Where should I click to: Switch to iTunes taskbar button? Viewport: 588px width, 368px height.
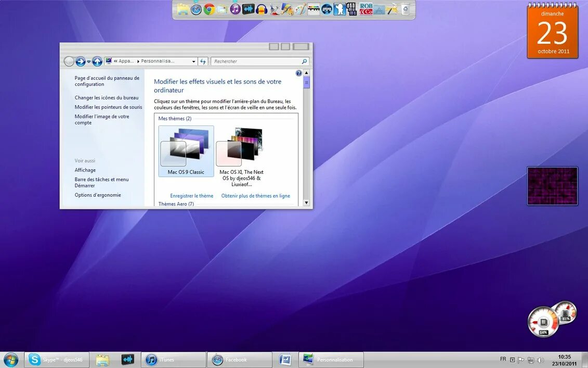click(174, 360)
